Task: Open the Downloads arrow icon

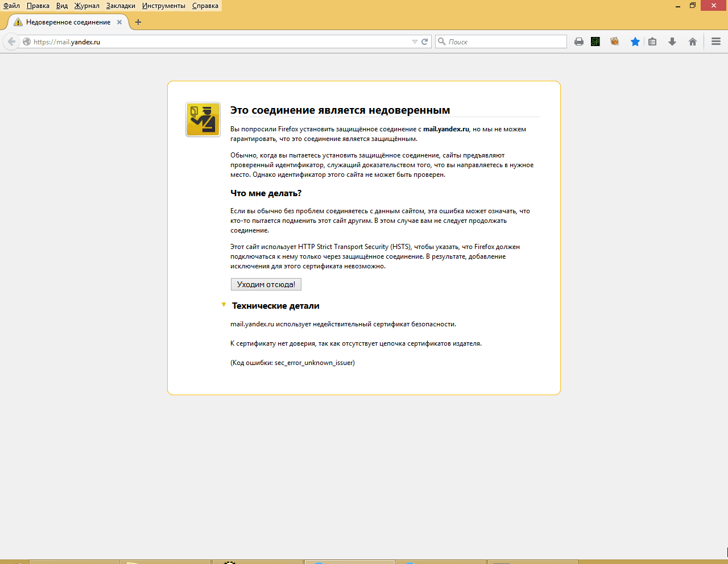Action: coord(672,42)
